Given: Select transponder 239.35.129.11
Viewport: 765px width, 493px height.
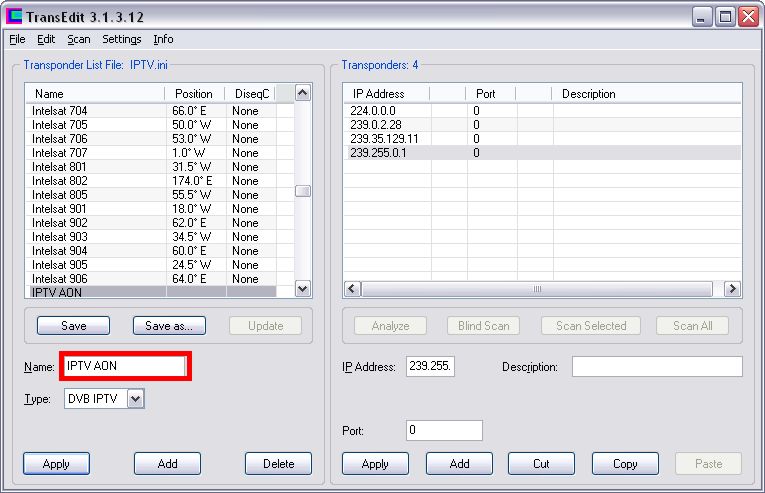Looking at the screenshot, I should pos(542,139).
